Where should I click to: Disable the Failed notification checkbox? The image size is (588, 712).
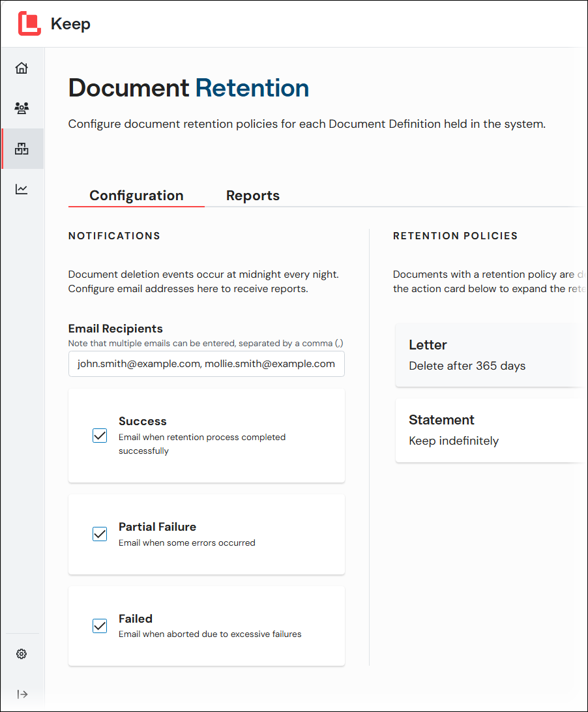coord(100,626)
